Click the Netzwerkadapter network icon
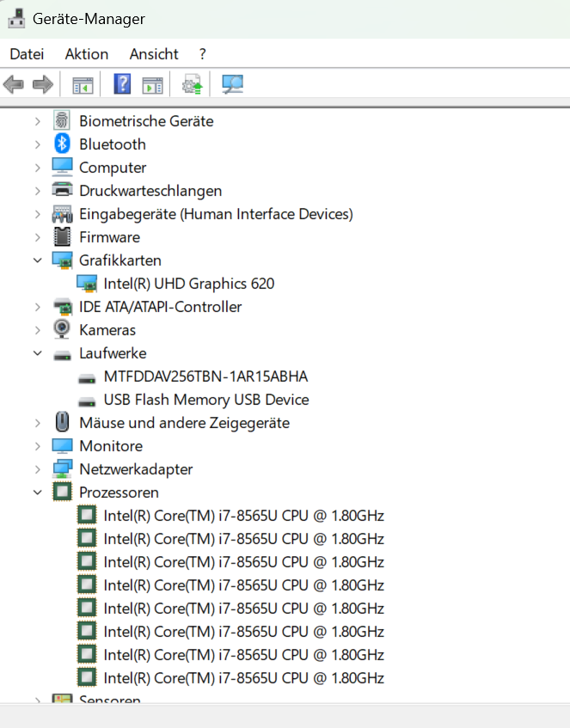This screenshot has height=728, width=570. 62,469
